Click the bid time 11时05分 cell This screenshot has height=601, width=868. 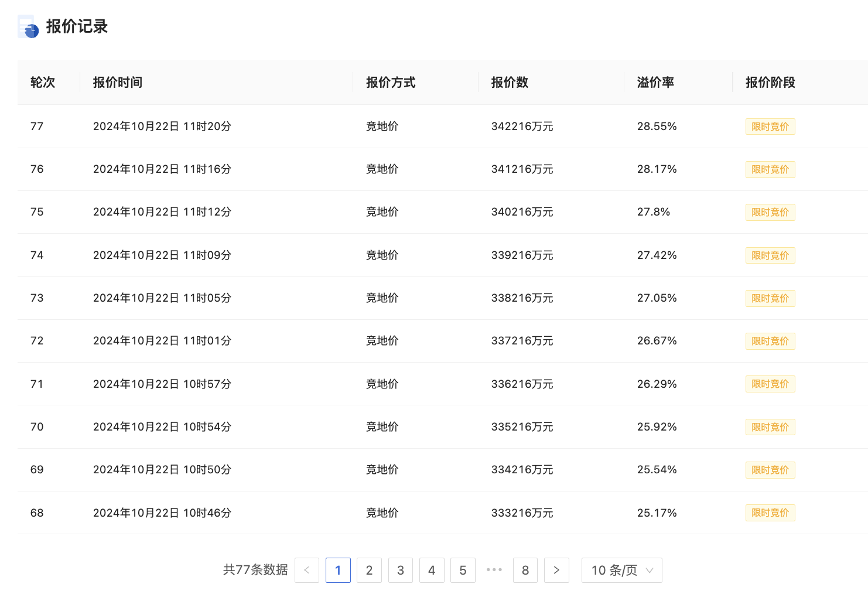pos(162,298)
